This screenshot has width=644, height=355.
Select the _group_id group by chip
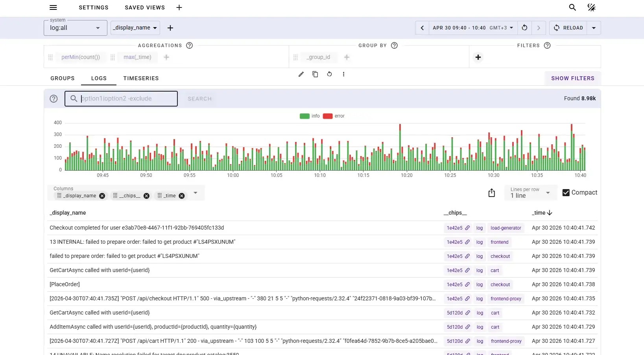click(318, 57)
